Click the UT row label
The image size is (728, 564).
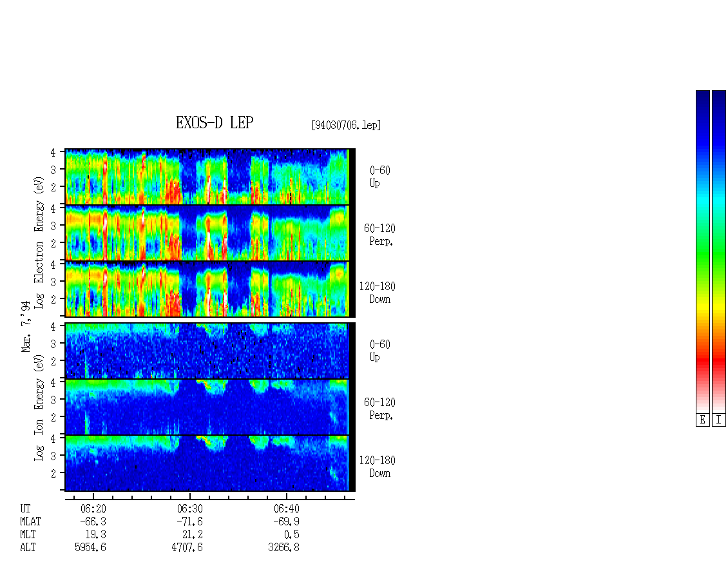(x=25, y=509)
